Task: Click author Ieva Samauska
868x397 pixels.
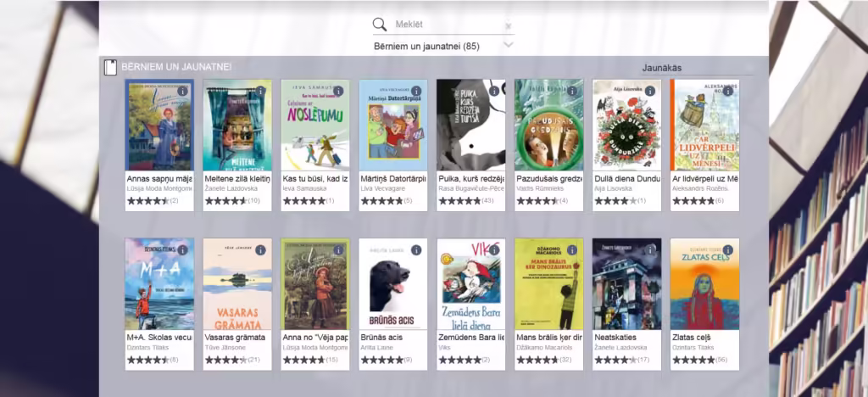Action: click(303, 189)
